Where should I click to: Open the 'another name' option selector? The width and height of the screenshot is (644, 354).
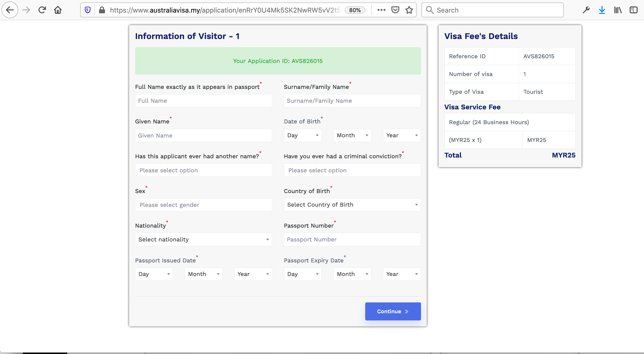203,170
